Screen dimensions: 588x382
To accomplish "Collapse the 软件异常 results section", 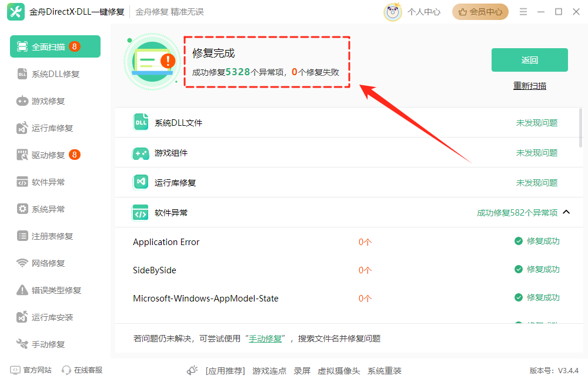I will (x=566, y=212).
